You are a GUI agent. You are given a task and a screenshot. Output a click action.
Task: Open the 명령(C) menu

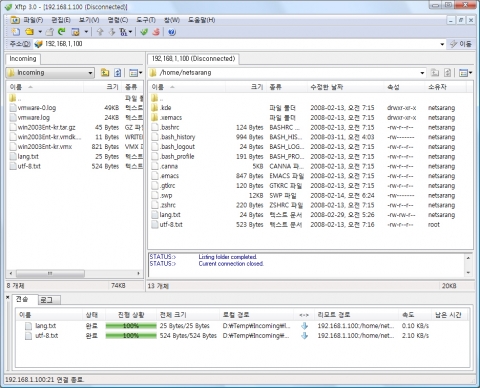pyautogui.click(x=118, y=20)
